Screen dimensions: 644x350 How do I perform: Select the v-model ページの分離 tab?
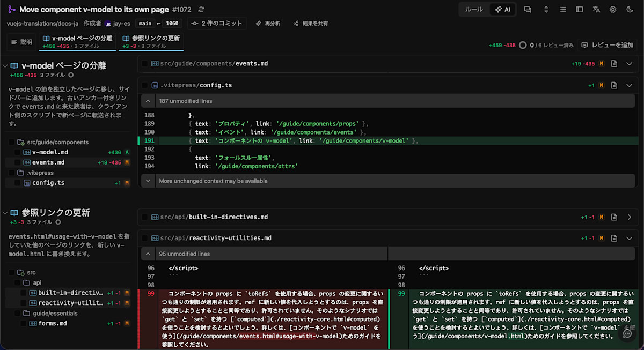pyautogui.click(x=77, y=42)
